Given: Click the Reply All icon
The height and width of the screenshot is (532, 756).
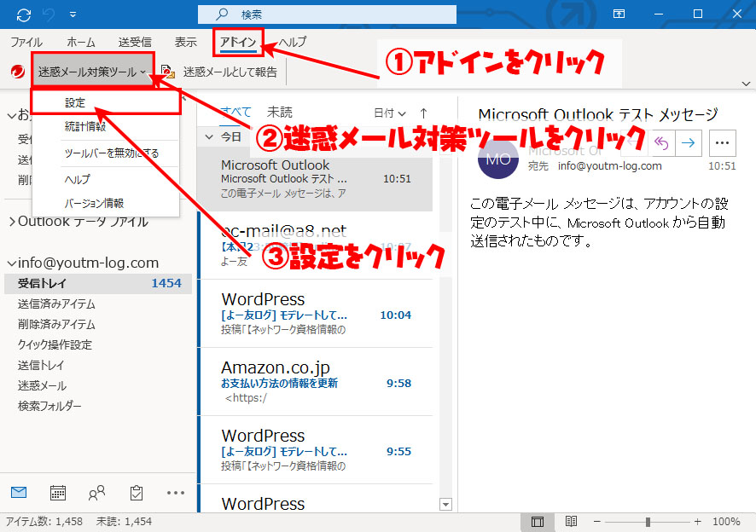Looking at the screenshot, I should (661, 142).
